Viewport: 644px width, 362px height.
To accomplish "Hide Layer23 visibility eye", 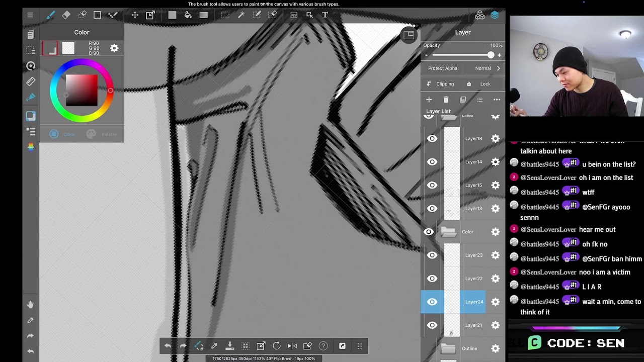I will coord(432,255).
